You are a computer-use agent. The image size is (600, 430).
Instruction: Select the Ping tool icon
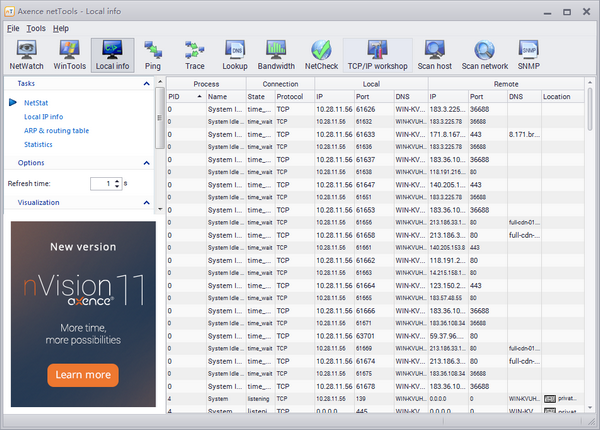point(152,54)
